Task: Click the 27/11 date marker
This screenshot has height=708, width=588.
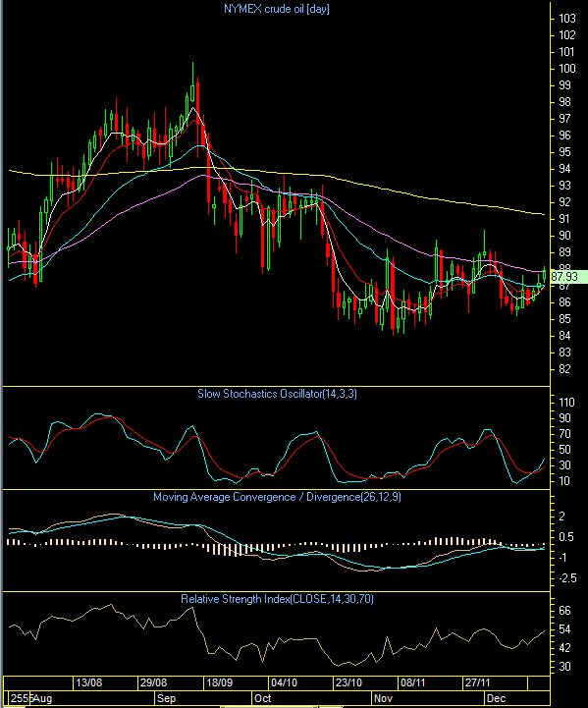Action: 477,682
